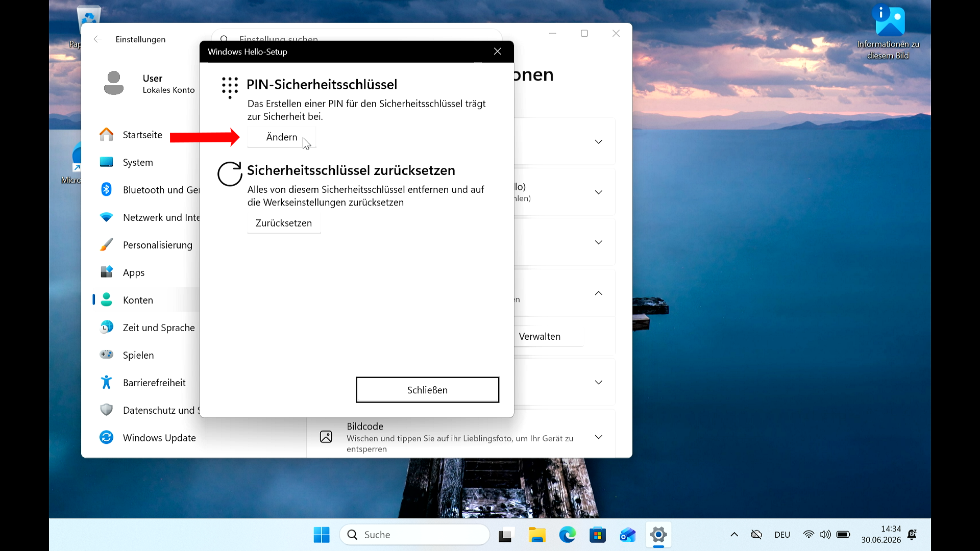Go to Apps settings section
This screenshot has width=980, height=551.
[x=134, y=272]
